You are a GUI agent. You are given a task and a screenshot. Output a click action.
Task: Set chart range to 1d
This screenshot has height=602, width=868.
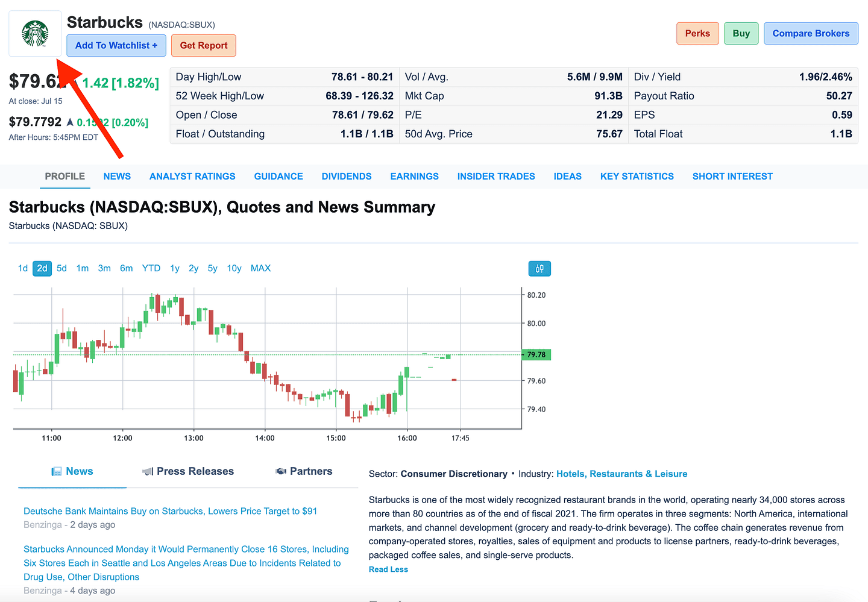coord(23,268)
